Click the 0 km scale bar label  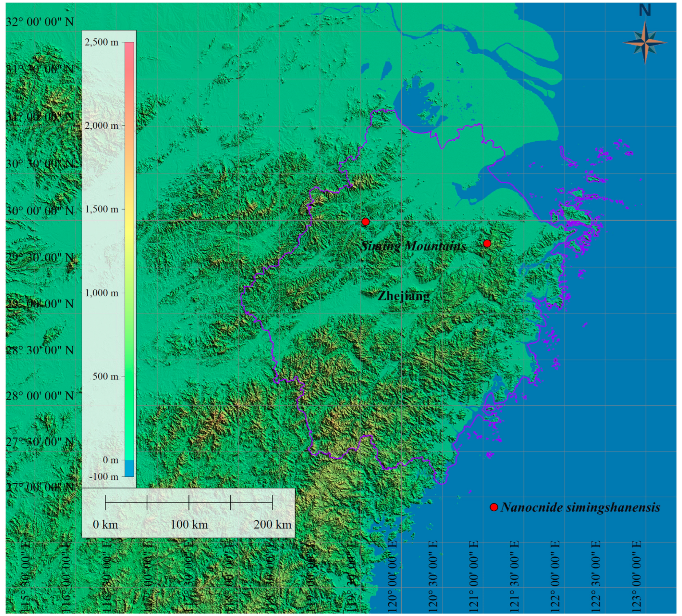coord(105,524)
